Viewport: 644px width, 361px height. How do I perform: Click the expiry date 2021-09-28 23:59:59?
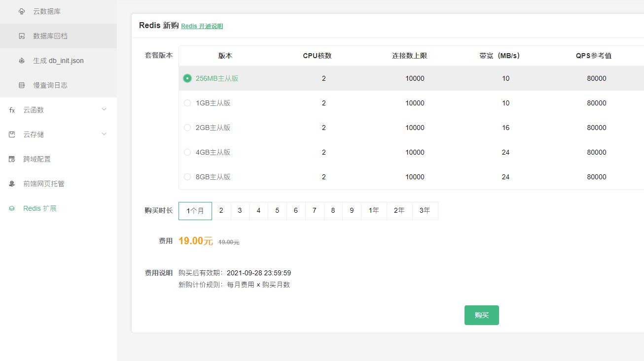[259, 273]
